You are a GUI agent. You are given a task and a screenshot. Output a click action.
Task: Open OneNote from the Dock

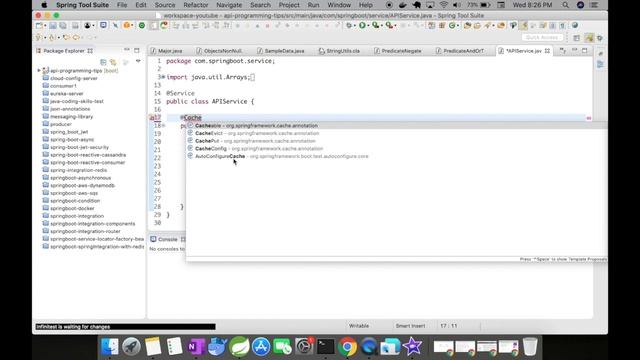pyautogui.click(x=196, y=347)
